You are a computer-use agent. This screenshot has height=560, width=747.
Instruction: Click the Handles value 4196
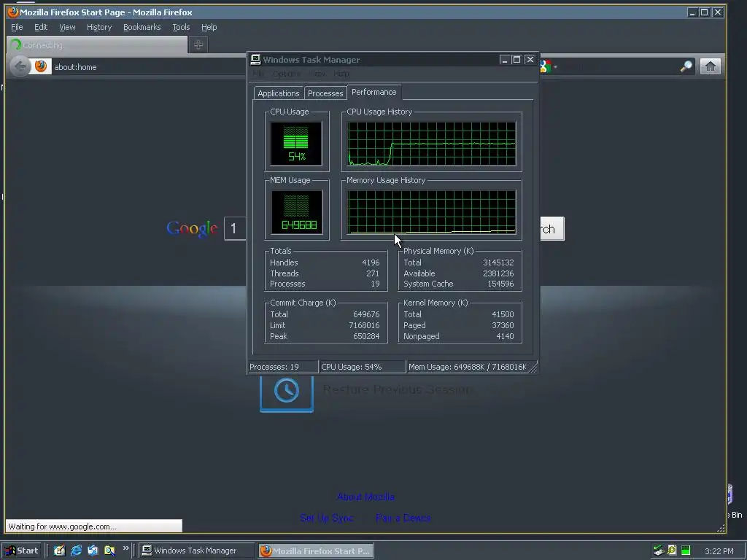click(371, 262)
